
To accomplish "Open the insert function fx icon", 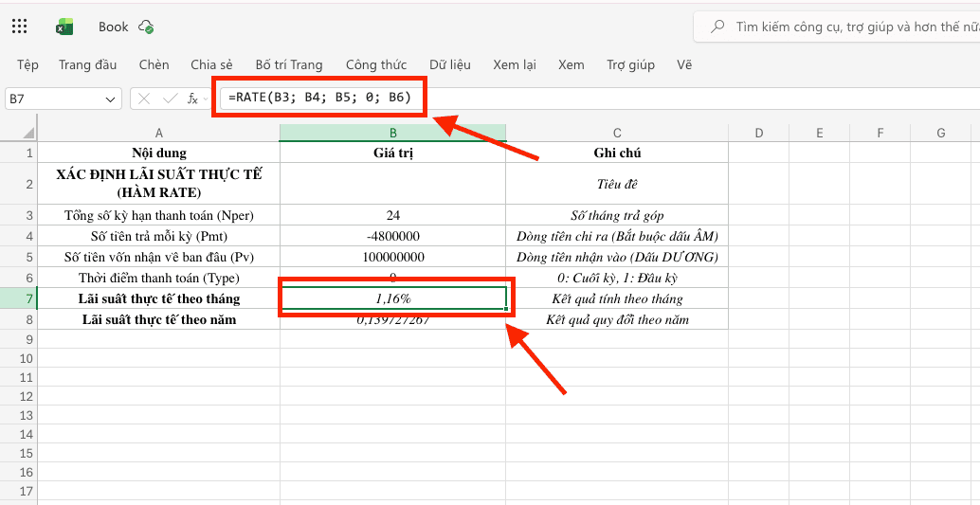I will [193, 99].
